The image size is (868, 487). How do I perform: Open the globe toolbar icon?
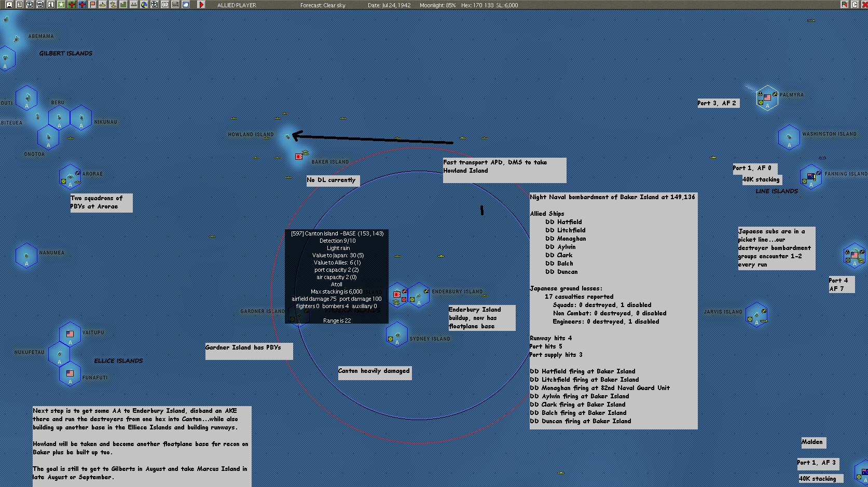144,5
